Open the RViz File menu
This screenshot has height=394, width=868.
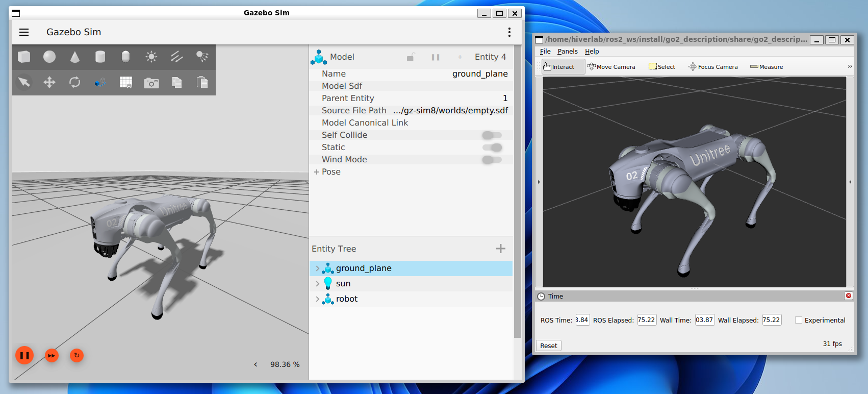545,52
